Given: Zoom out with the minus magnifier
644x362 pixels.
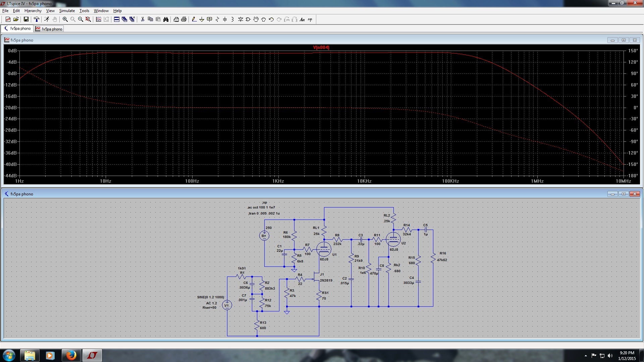Looking at the screenshot, I should [80, 19].
